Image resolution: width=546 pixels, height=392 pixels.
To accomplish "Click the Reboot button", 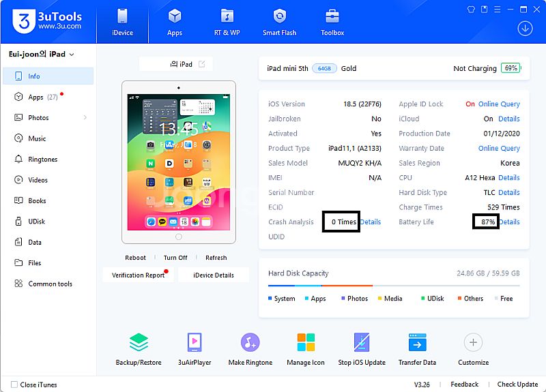I will click(x=135, y=258).
